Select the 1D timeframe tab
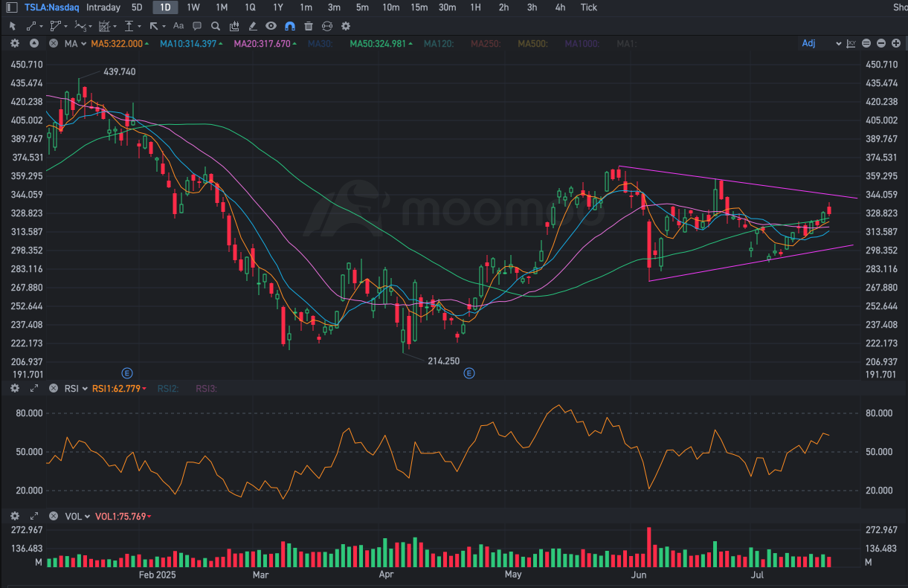 (165, 7)
